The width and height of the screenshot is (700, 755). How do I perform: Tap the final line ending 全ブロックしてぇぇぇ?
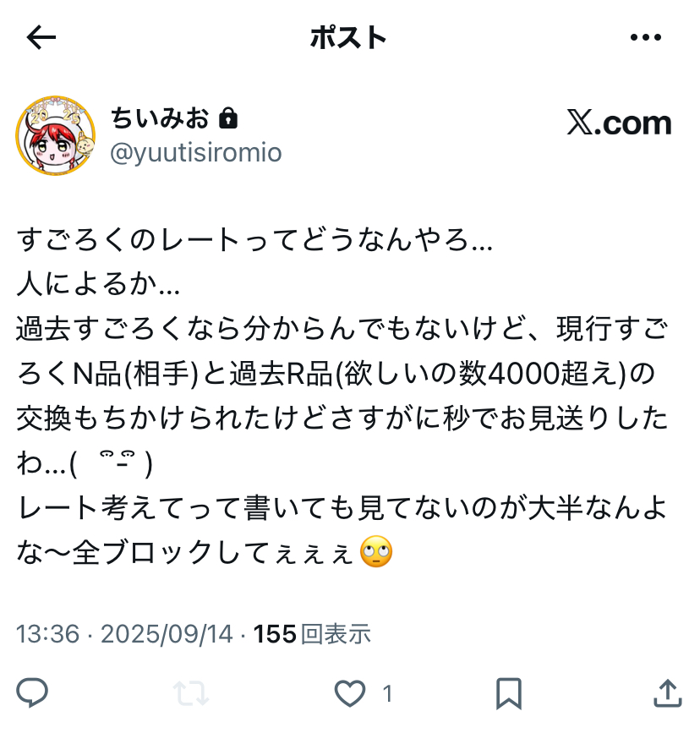coord(205,551)
